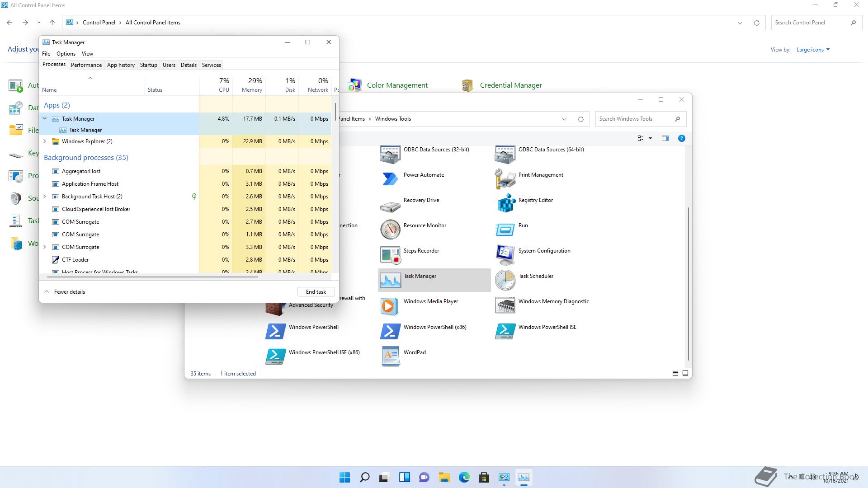Click the End task button
Image resolution: width=868 pixels, height=488 pixels.
click(316, 292)
